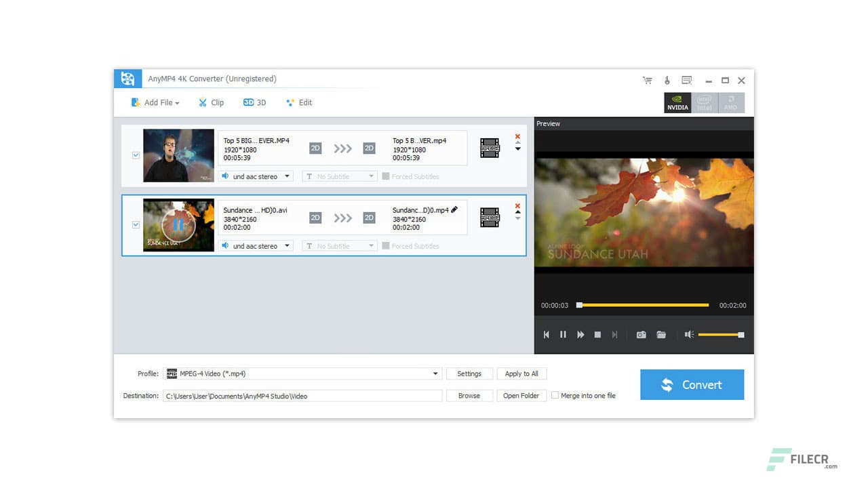Click the feedback icon in the titlebar
This screenshot has width=868, height=488.
point(686,80)
